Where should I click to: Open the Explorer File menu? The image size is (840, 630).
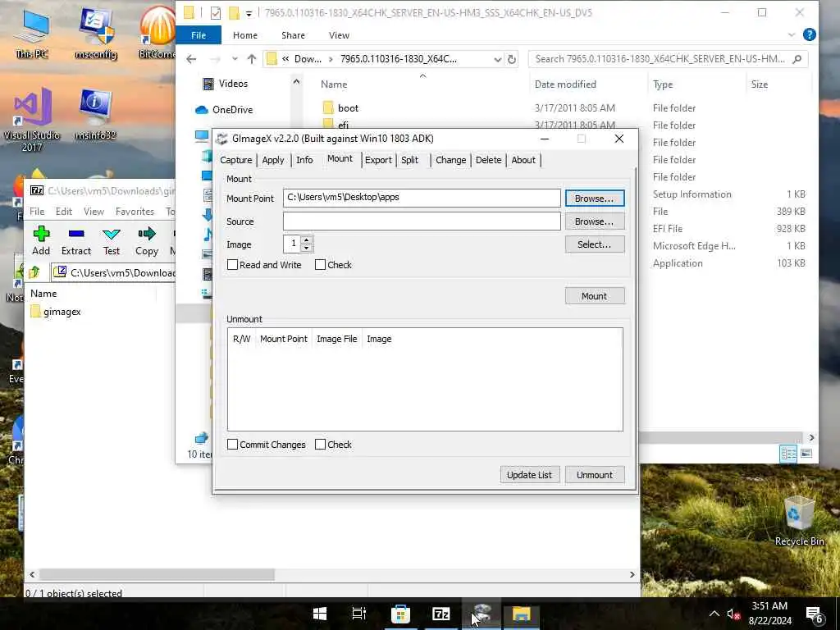pyautogui.click(x=199, y=34)
